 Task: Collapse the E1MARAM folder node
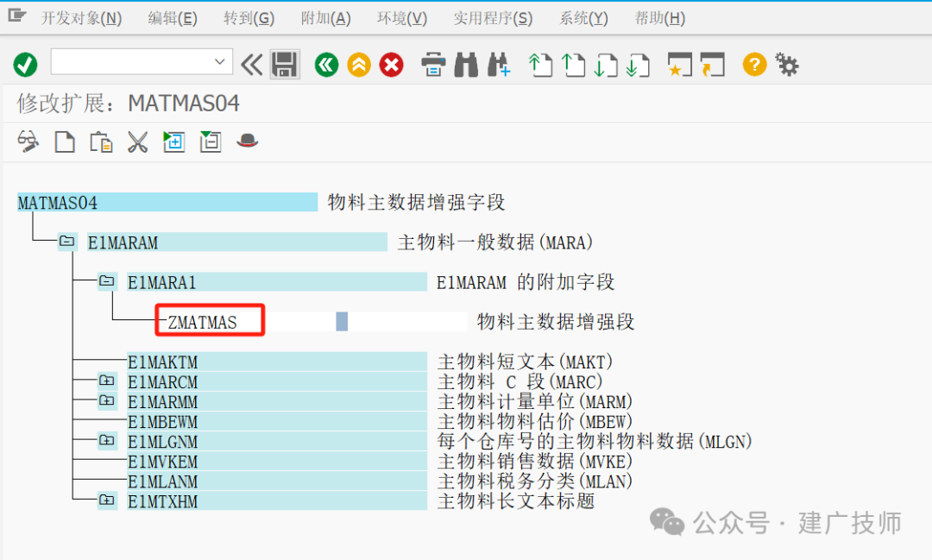(66, 242)
